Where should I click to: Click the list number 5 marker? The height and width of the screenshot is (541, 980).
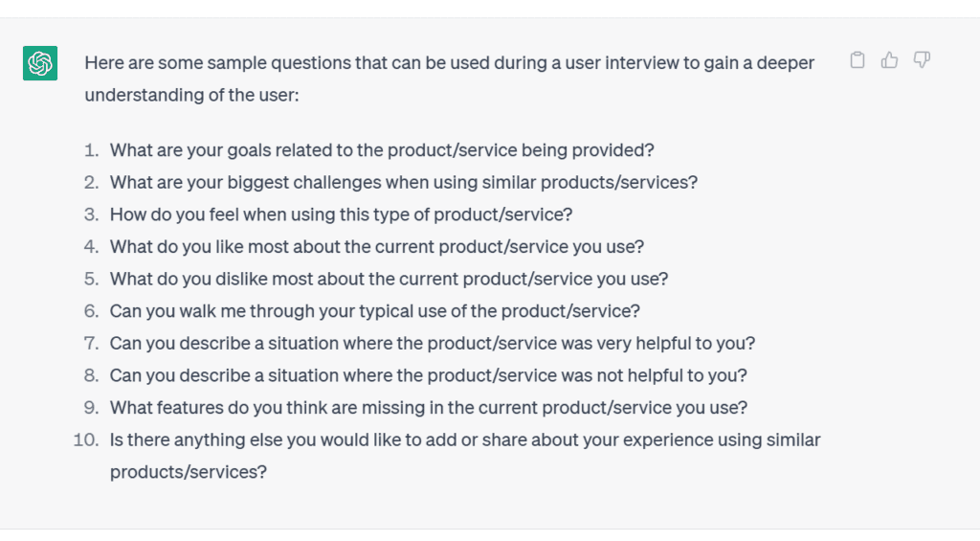click(91, 279)
